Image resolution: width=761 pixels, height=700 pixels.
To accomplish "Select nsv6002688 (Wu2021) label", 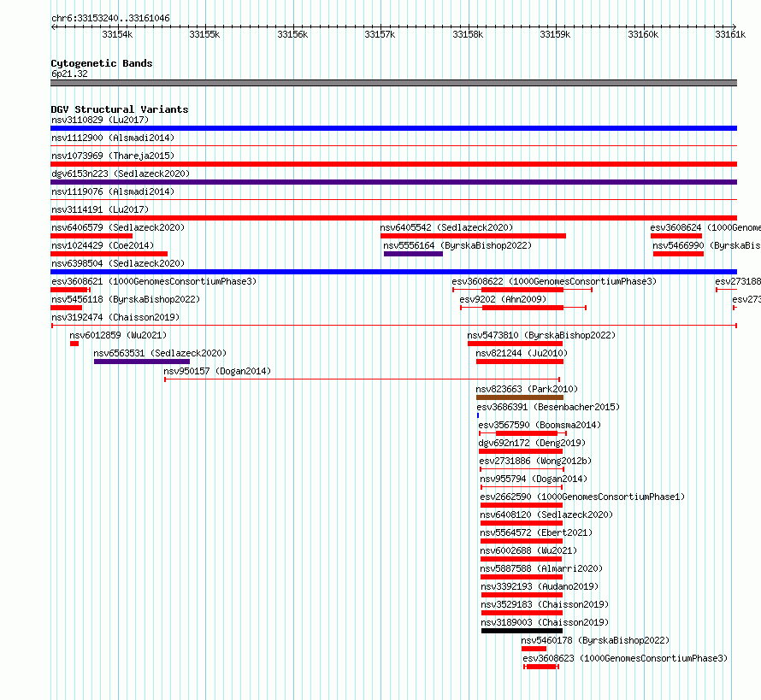I will [x=528, y=550].
